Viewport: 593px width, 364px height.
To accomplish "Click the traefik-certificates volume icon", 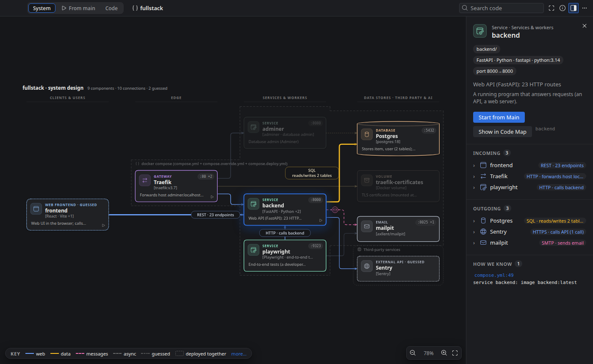I will click(367, 180).
